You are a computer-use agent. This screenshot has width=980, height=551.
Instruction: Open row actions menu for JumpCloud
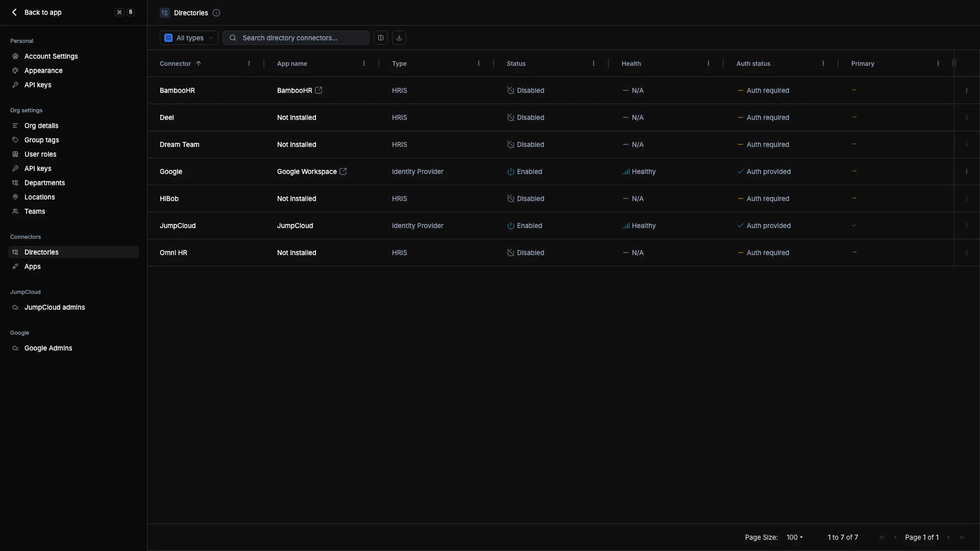[967, 226]
